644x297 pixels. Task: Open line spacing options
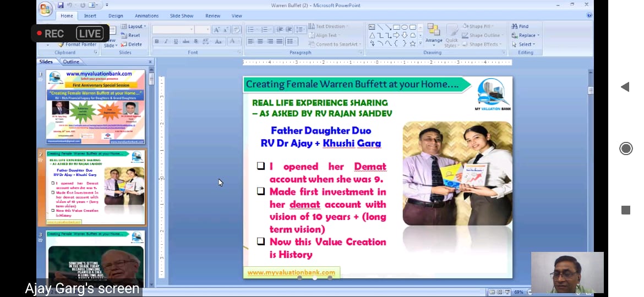(x=300, y=30)
